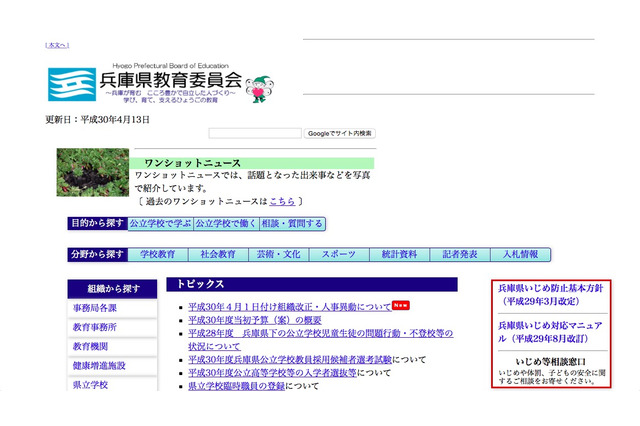This screenshot has height=426, width=640.
Task: Select 相談・質問する tab
Action: tap(292, 224)
